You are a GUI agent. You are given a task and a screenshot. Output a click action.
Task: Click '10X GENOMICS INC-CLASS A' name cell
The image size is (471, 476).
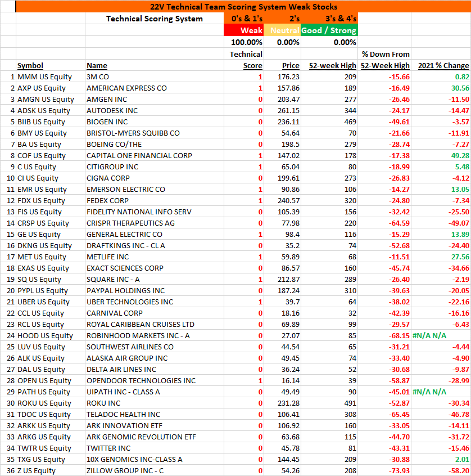155,459
